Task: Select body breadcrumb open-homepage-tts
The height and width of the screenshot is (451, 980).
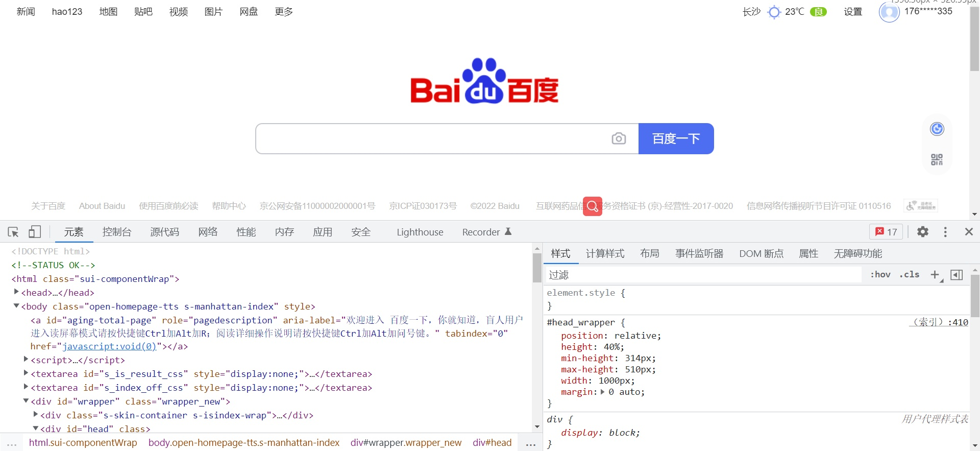Action: [x=244, y=443]
